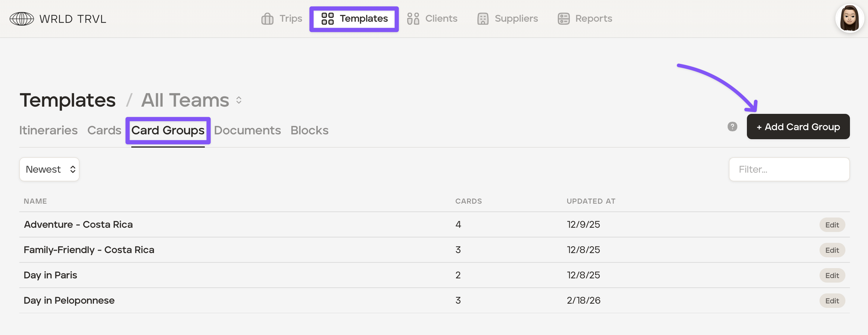Open the user profile avatar
This screenshot has height=335, width=868.
[x=849, y=19]
